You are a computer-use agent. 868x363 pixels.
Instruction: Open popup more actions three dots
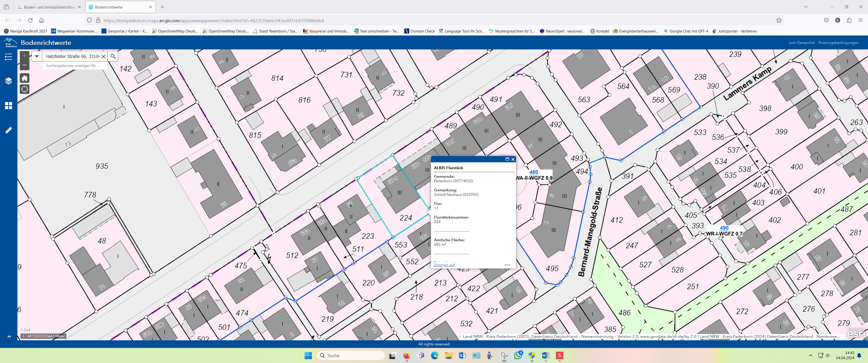tap(507, 265)
